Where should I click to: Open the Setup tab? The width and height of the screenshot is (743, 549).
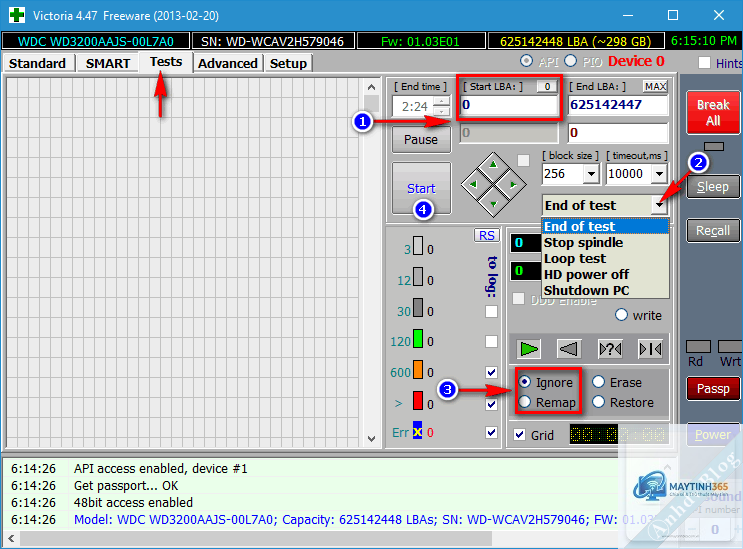(288, 63)
